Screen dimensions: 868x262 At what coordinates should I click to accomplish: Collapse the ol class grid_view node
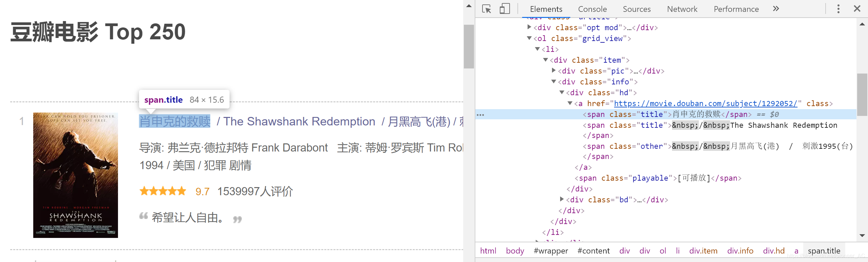pos(529,38)
